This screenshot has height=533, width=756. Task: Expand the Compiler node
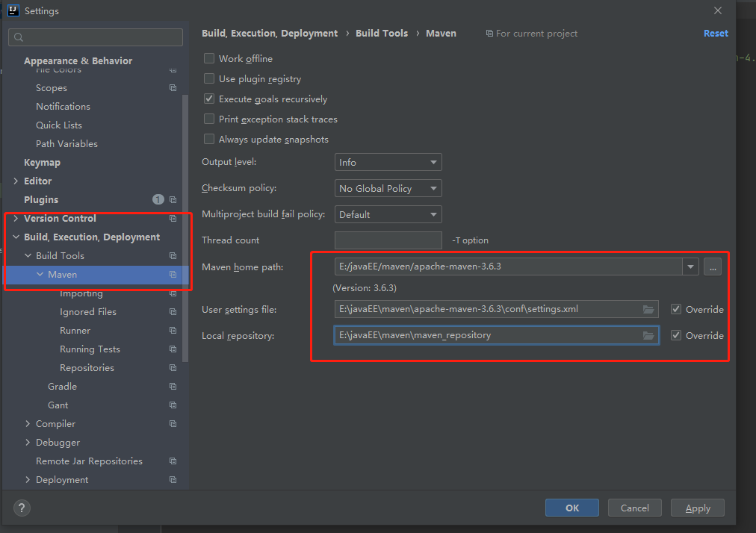tap(28, 423)
